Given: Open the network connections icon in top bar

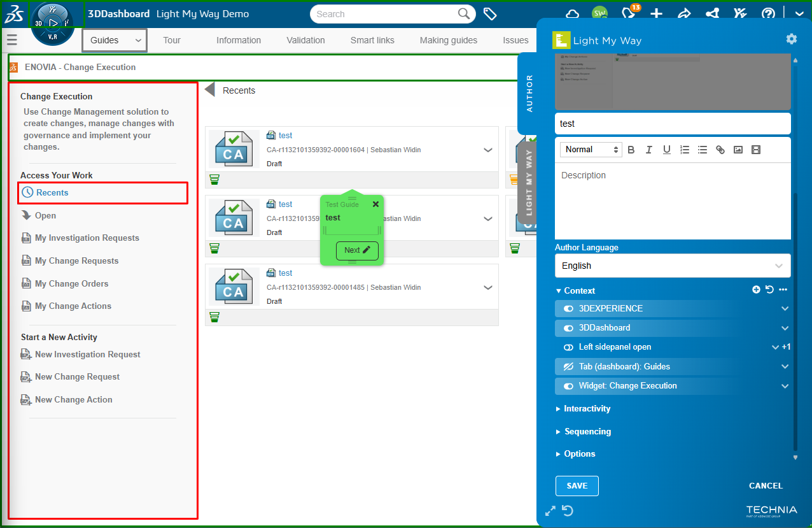Looking at the screenshot, I should 712,14.
